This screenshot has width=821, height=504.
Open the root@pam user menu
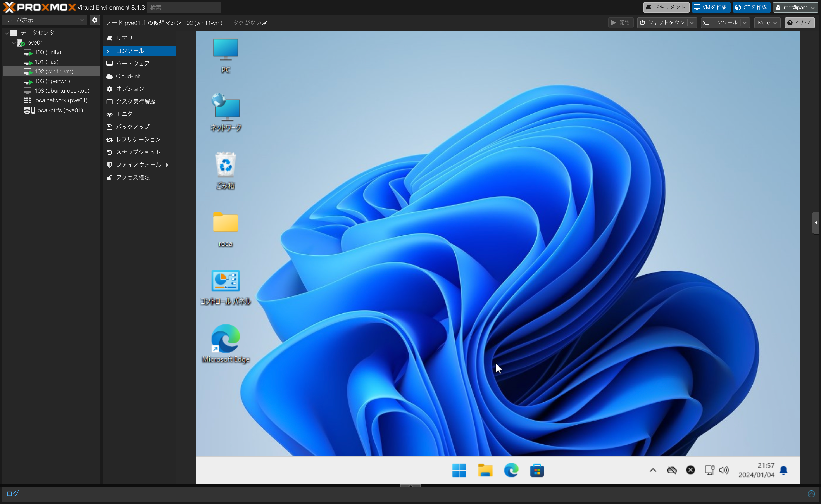click(x=795, y=7)
